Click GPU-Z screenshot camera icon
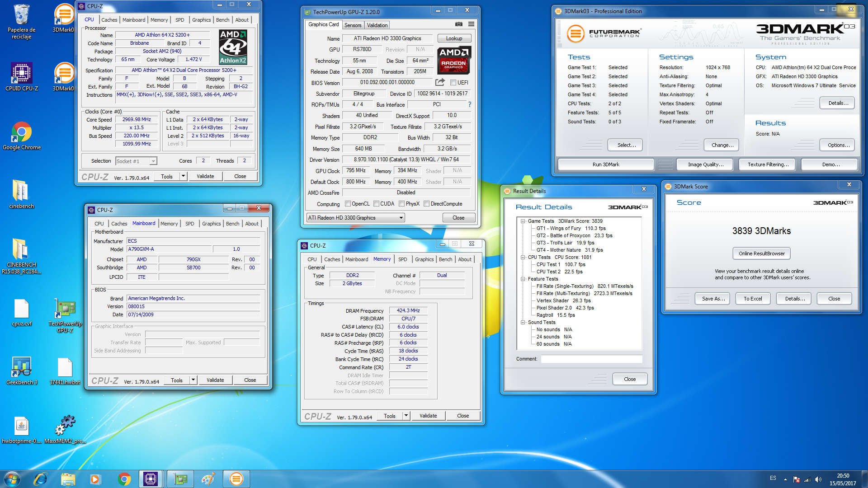 point(458,24)
